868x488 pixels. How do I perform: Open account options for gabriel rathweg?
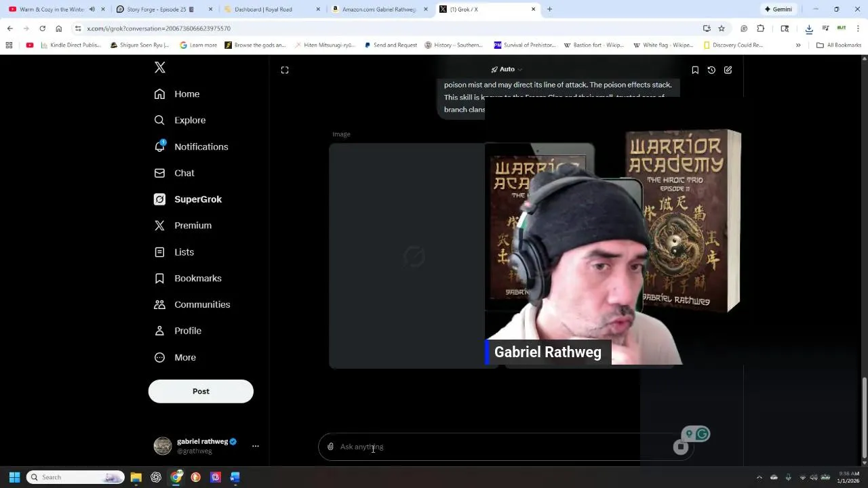coord(256,446)
